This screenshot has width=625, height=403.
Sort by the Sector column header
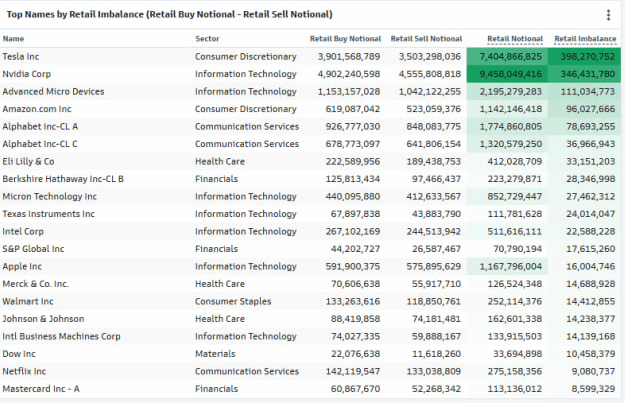208,39
